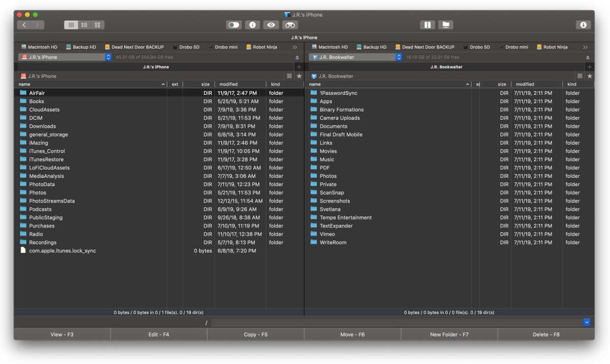The width and height of the screenshot is (610, 364).
Task: Select Drobo mini in right drive bar
Action: [513, 47]
